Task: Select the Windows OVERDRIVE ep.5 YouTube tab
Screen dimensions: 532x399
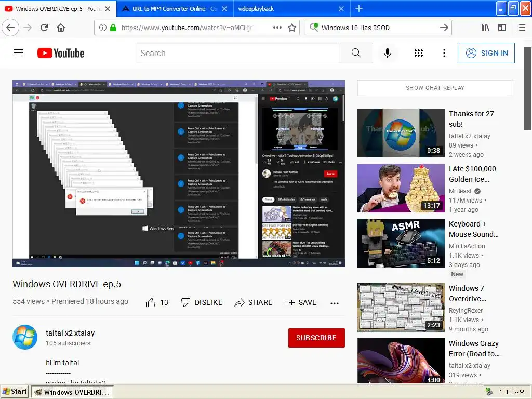Action: [x=58, y=9]
